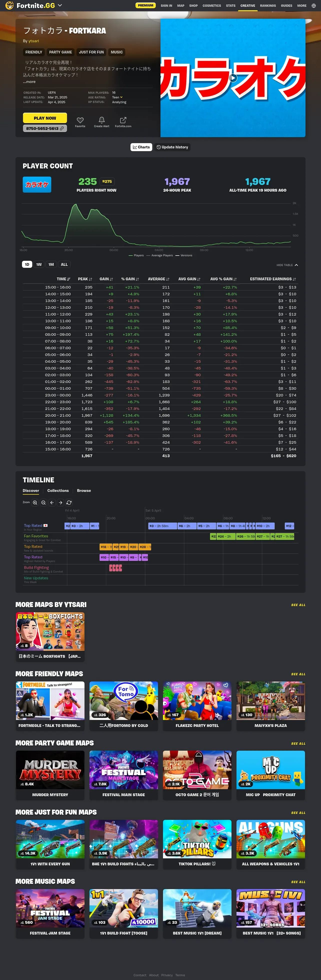This screenshot has height=980, width=321.
Task: Switch timeline to Collections tab
Action: point(58,491)
